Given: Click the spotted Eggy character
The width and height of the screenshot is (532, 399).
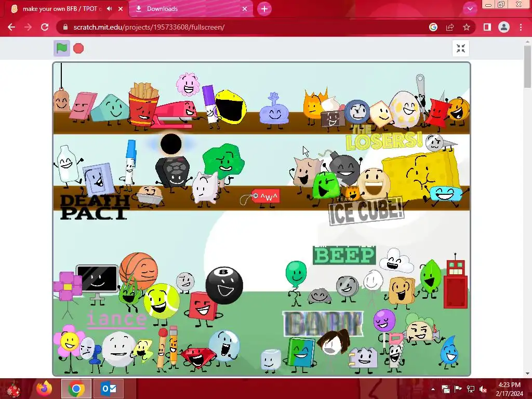Looking at the screenshot, I should 404,109.
